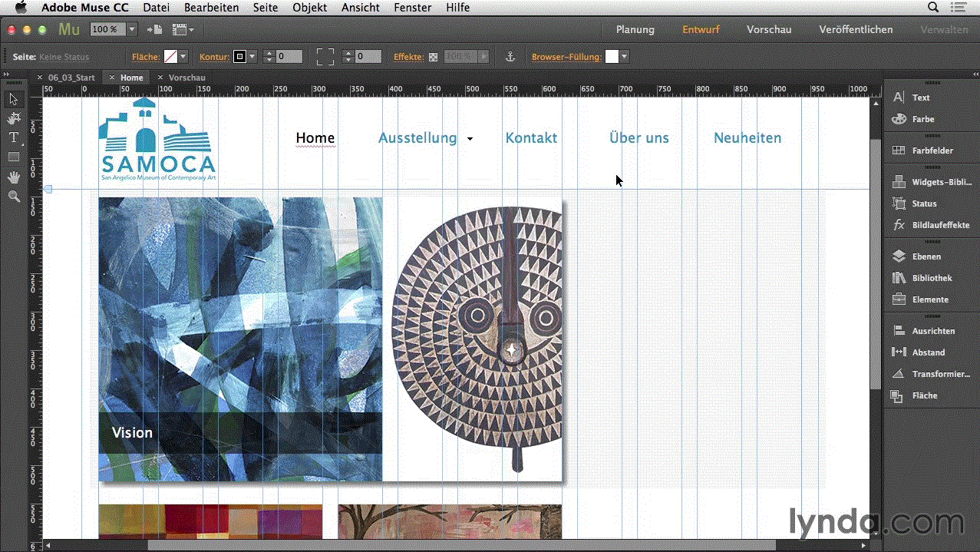Open the Bildlaufeffekte panel

931,225
